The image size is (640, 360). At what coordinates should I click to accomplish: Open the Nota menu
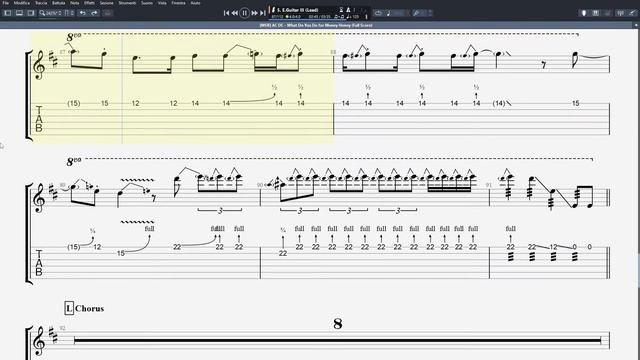(x=74, y=3)
